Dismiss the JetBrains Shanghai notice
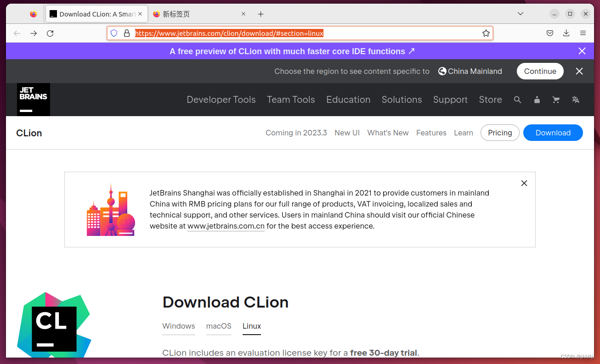The width and height of the screenshot is (600, 364). tap(524, 183)
